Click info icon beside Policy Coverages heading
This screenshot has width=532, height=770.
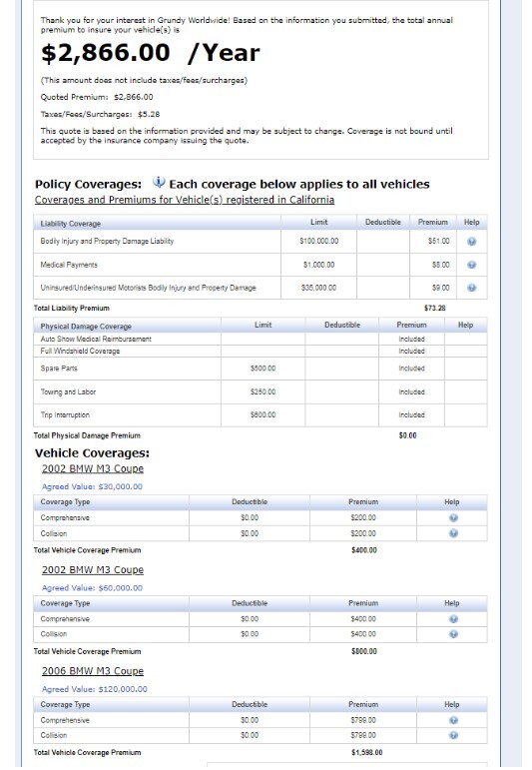tap(159, 183)
